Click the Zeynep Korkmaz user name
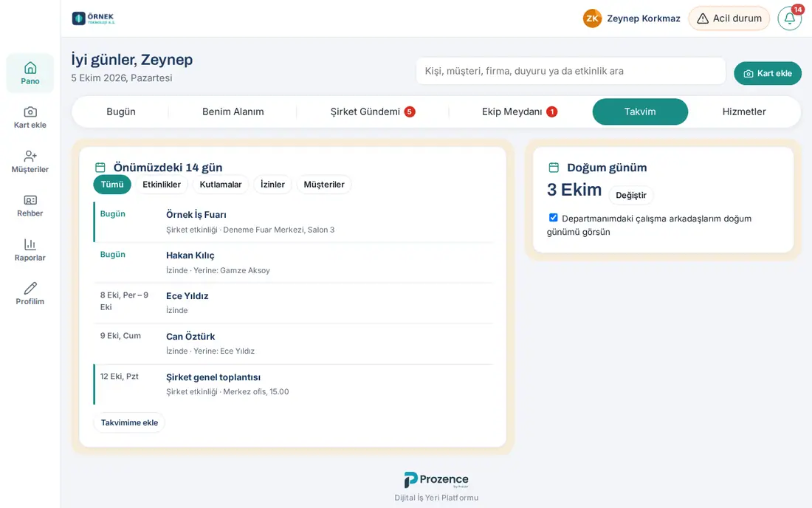The height and width of the screenshot is (508, 812). click(x=644, y=18)
